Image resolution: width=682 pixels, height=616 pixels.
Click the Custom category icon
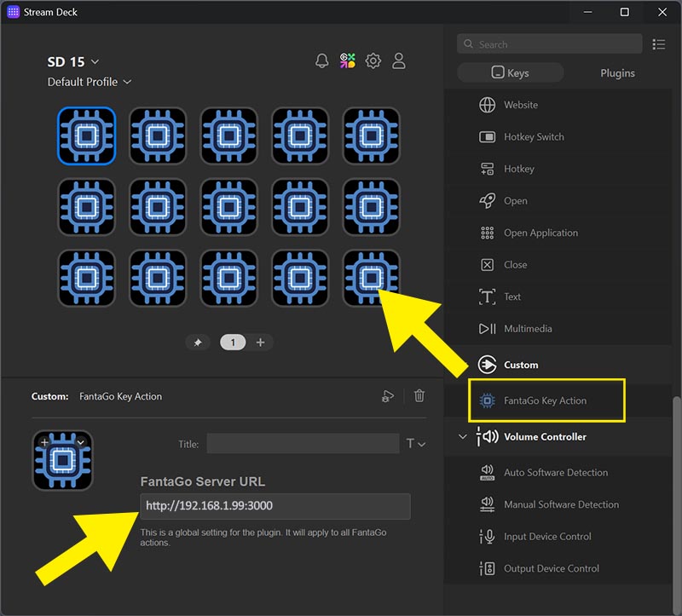pos(487,365)
